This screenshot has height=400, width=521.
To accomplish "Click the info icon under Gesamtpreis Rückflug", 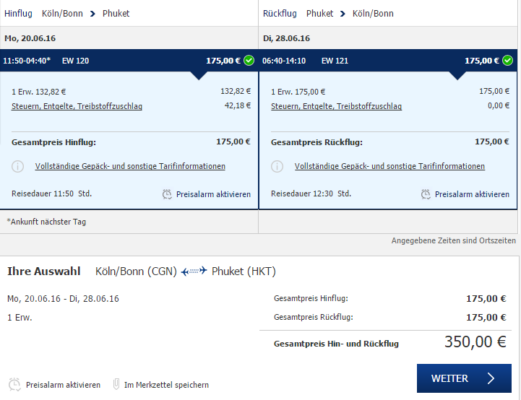I will (x=277, y=166).
